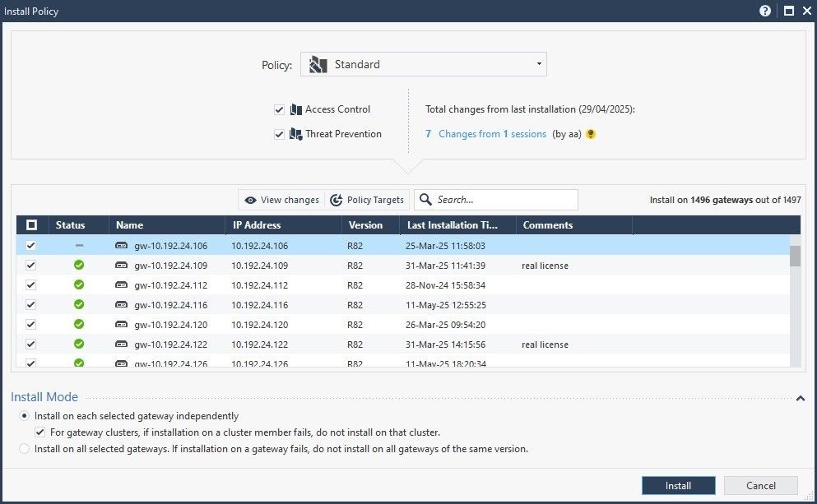Image resolution: width=817 pixels, height=504 pixels.
Task: Toggle the select-all gateways header checkbox
Action: pos(32,225)
